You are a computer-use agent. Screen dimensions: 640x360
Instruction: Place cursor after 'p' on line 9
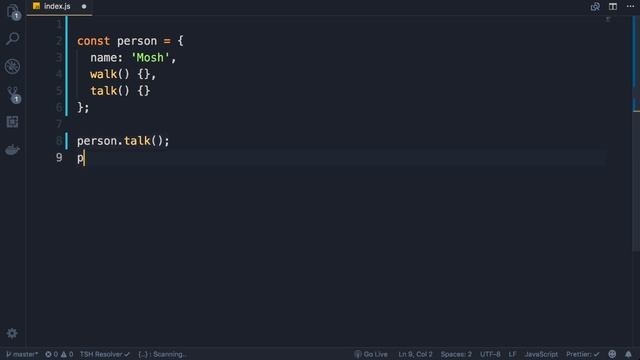[84, 158]
